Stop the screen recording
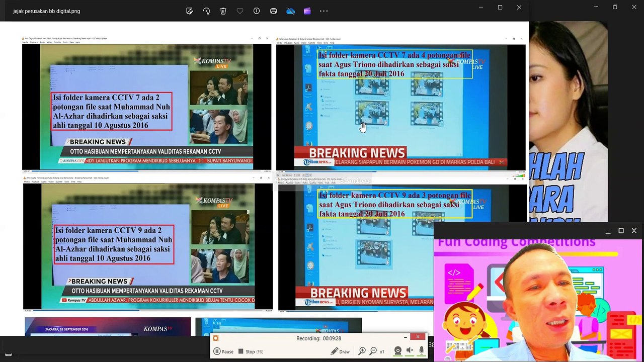 pos(251,351)
